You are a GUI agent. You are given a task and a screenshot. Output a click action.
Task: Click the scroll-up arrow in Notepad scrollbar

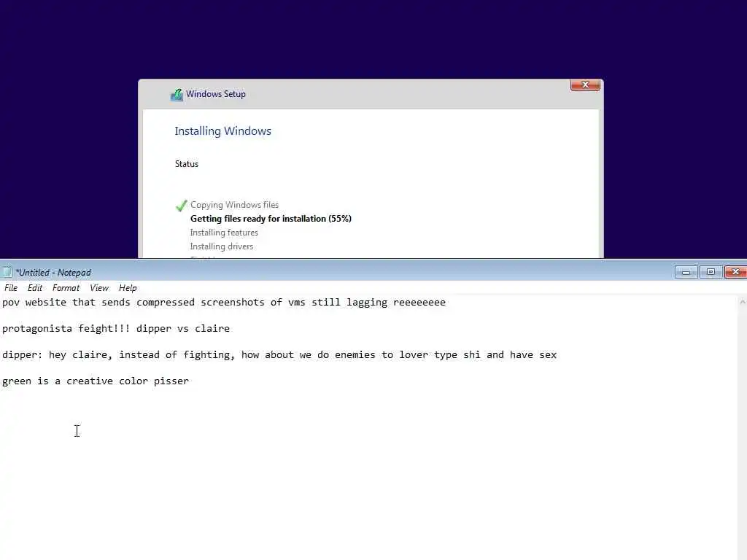[742, 302]
